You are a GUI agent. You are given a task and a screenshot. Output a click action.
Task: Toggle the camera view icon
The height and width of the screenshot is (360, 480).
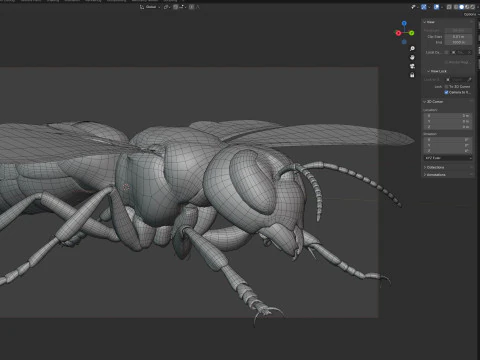412,66
